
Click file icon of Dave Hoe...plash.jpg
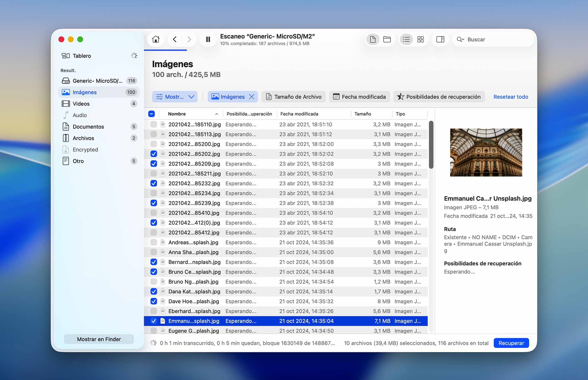coord(163,301)
